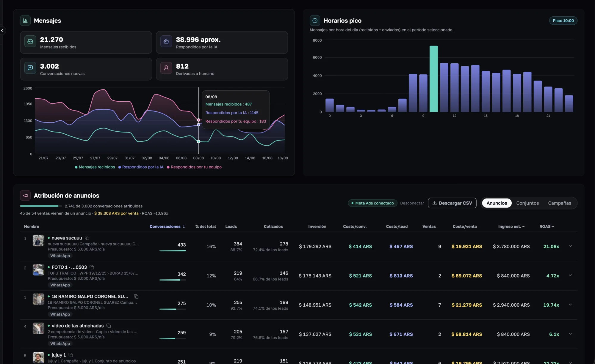The width and height of the screenshot is (595, 364).
Task: Click the 21.08x ROAS value
Action: (x=551, y=246)
